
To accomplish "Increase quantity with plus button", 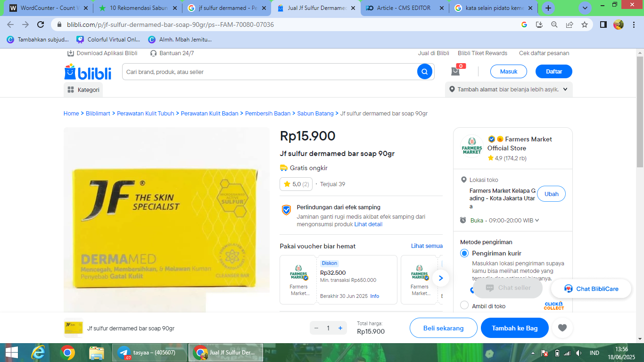I will click(x=340, y=328).
